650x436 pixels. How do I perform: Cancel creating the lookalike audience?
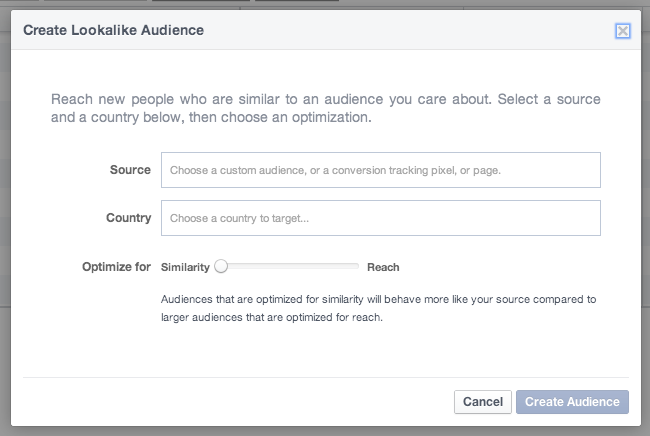[483, 402]
